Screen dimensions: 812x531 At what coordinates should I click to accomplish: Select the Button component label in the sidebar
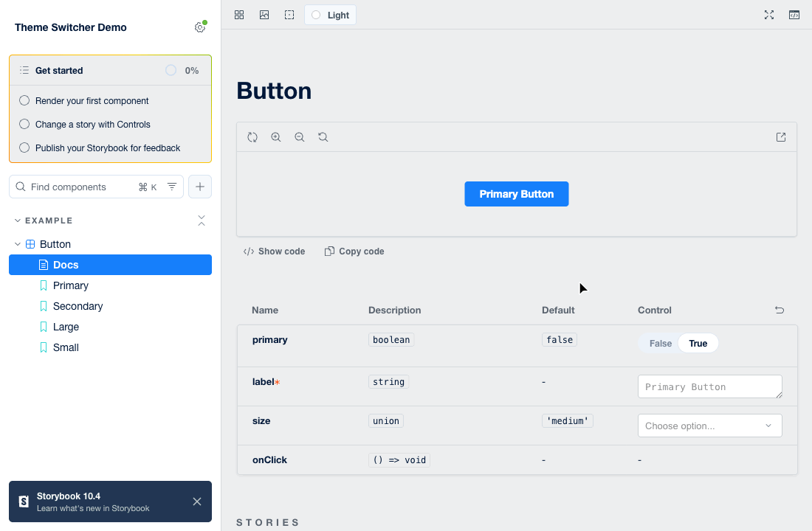[55, 244]
